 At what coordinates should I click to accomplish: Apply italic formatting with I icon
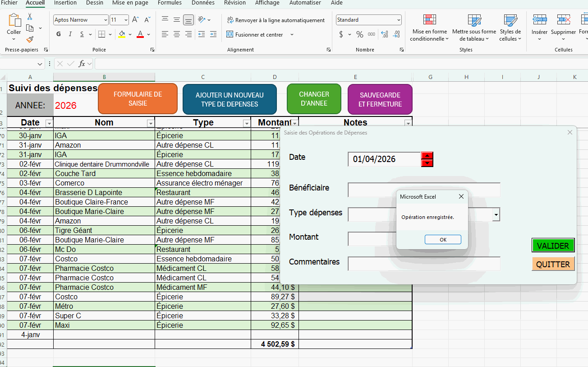[70, 34]
